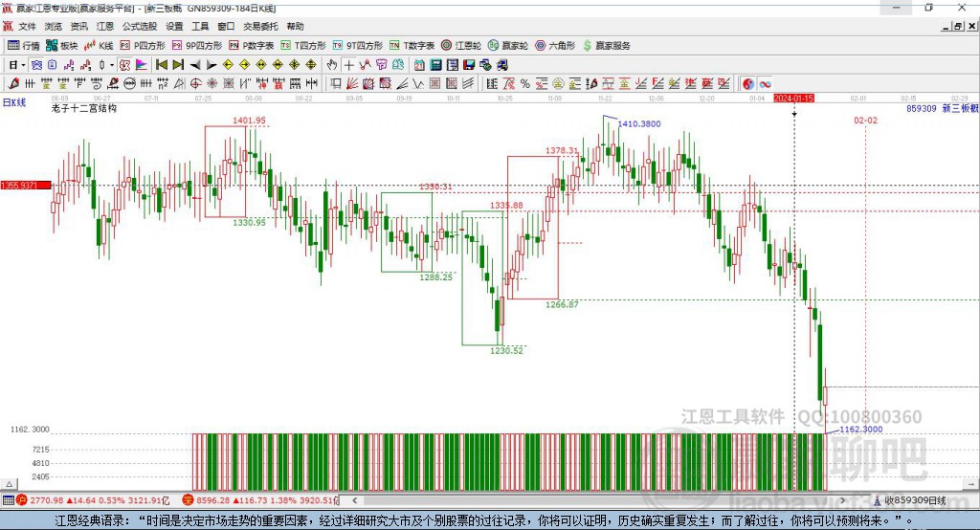Image resolution: width=980 pixels, height=530 pixels.
Task: Open 赢家服务 with the dollar icon
Action: point(606,46)
